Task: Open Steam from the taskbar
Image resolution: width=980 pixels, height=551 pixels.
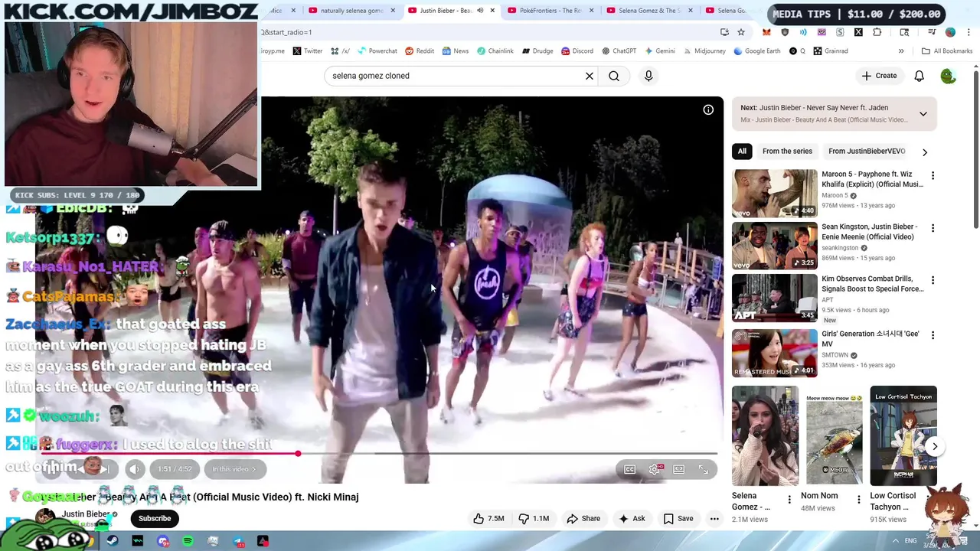Action: [113, 541]
